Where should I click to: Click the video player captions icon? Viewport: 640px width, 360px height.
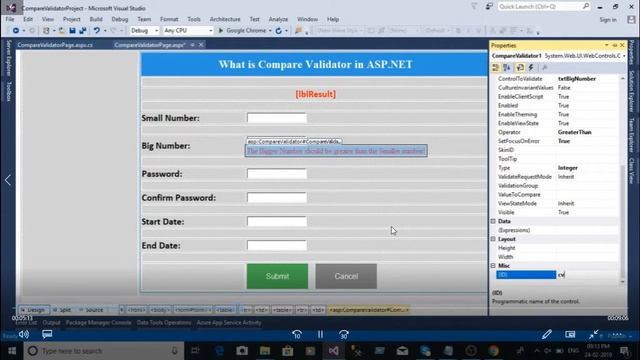(47, 335)
